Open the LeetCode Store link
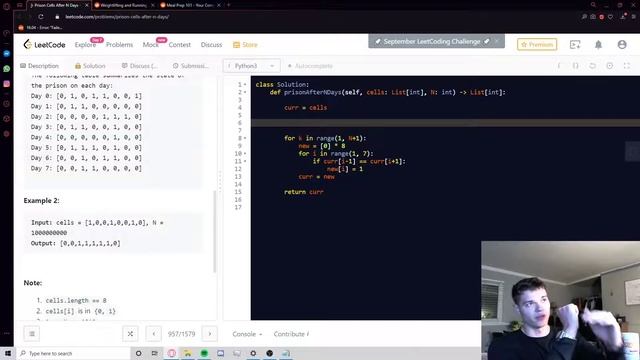Image resolution: width=640 pixels, height=360 pixels. 245,44
